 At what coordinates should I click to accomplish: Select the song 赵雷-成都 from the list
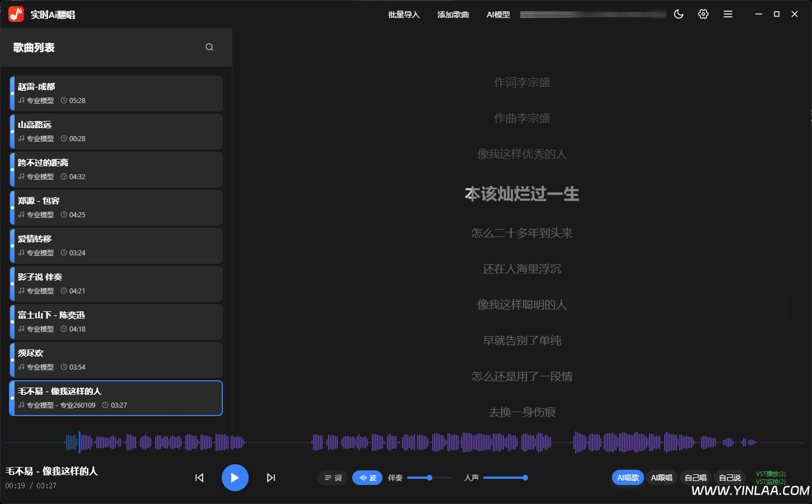click(116, 93)
